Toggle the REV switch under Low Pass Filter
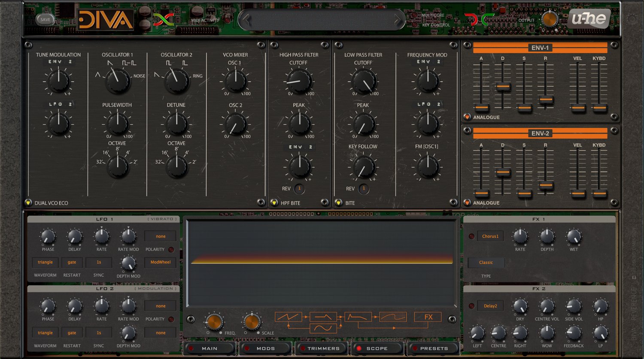 (x=364, y=189)
